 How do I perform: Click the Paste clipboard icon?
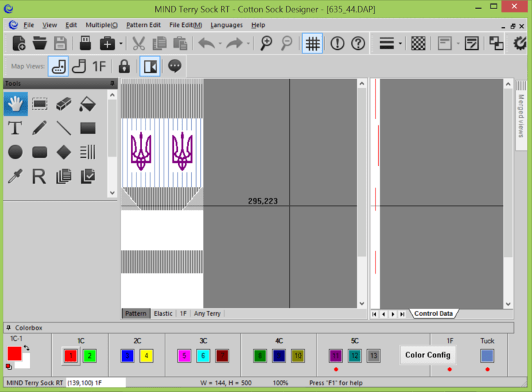point(180,44)
